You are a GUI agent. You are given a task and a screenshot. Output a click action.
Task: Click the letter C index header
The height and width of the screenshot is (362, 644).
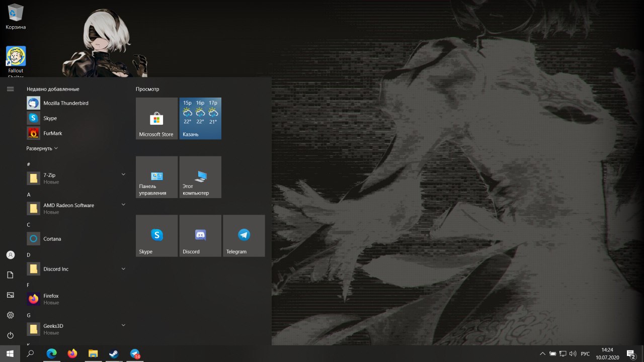[x=29, y=225]
